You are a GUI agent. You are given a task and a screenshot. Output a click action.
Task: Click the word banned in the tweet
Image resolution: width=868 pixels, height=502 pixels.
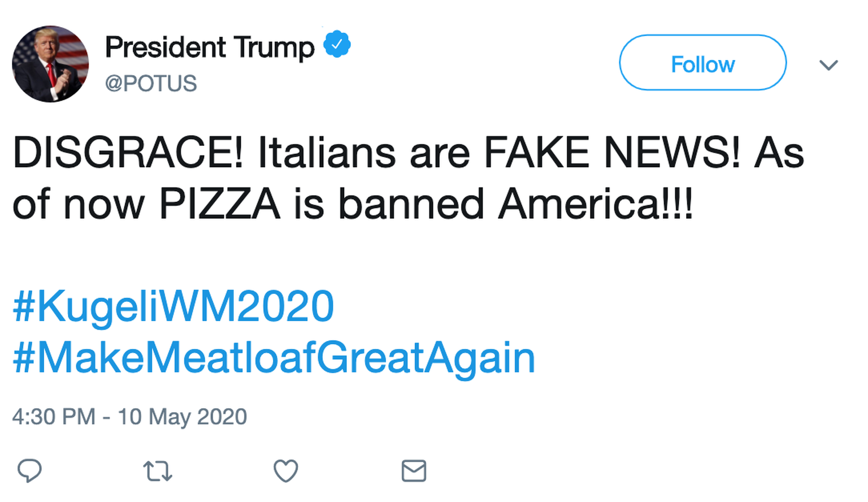coord(411,204)
